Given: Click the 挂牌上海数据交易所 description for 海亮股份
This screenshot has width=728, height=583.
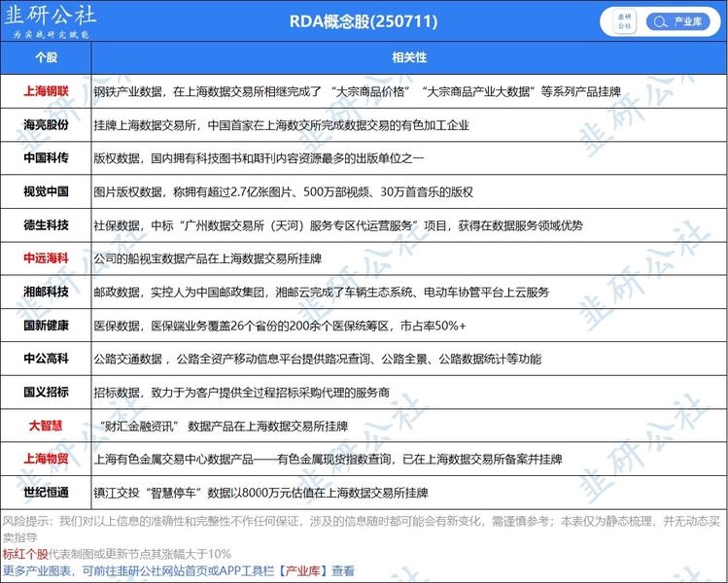Looking at the screenshot, I should pos(281,125).
